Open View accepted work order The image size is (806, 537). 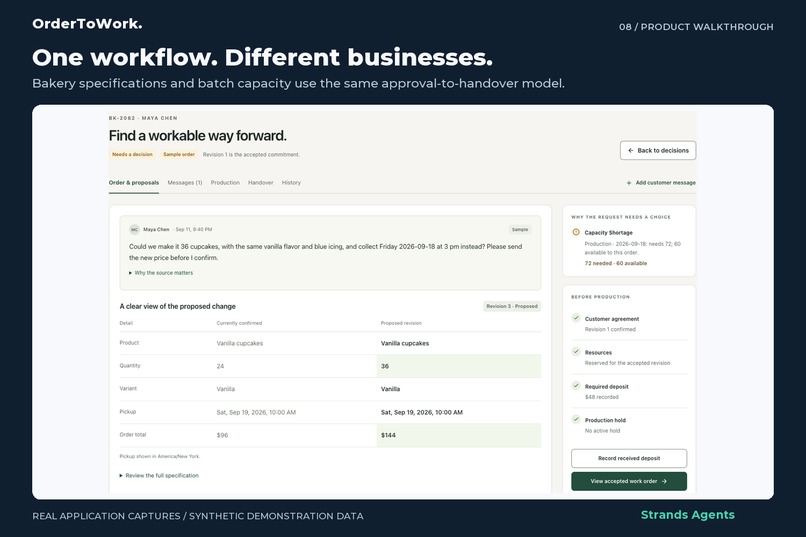click(x=629, y=481)
